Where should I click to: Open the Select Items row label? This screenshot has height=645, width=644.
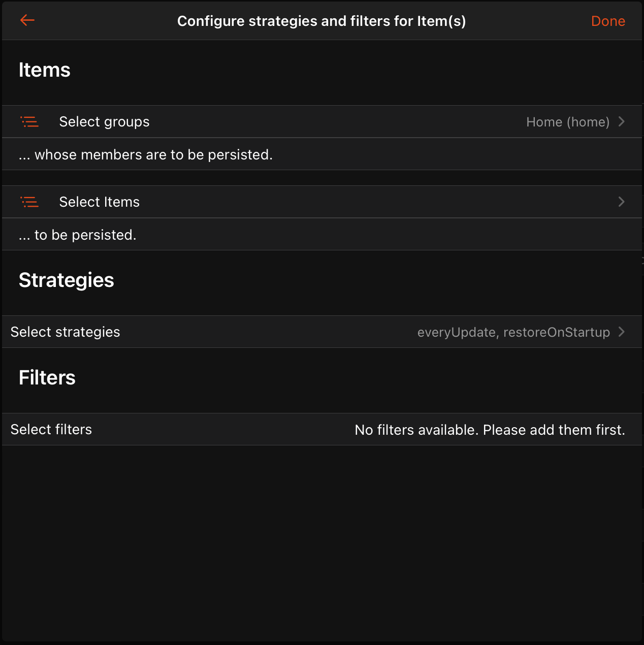[99, 202]
